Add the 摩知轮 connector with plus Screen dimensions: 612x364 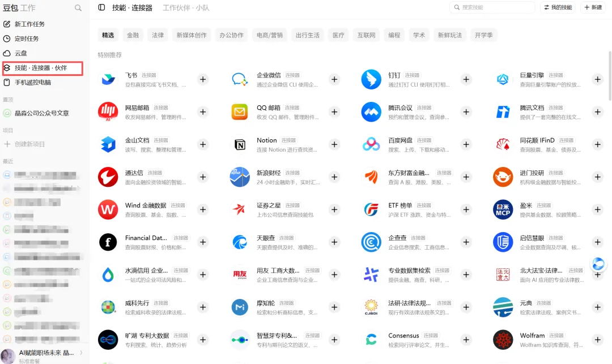point(334,307)
